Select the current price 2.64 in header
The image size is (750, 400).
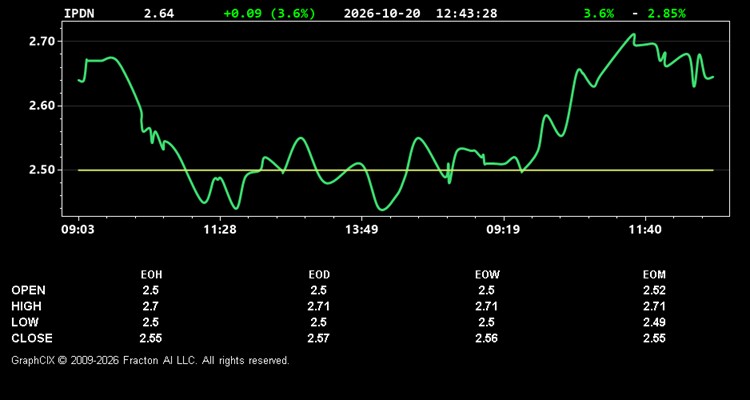[159, 13]
